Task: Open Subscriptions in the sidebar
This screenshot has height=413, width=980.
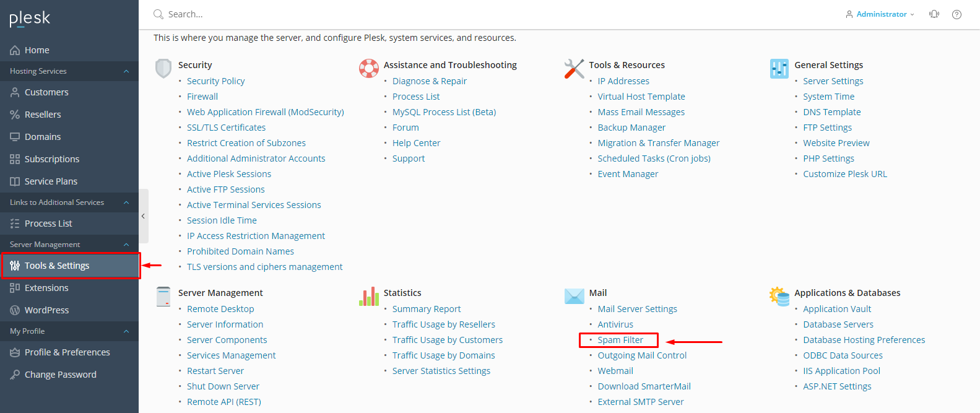Action: (x=69, y=159)
